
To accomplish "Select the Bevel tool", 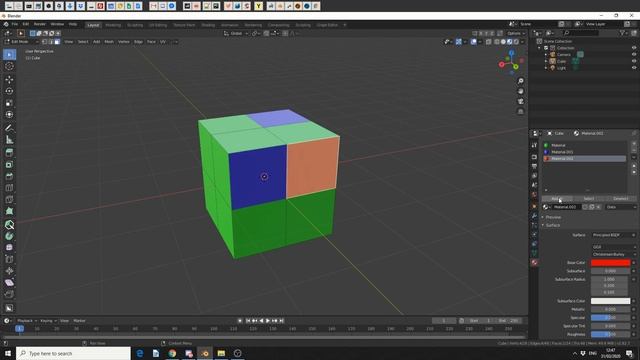I will coord(9,176).
